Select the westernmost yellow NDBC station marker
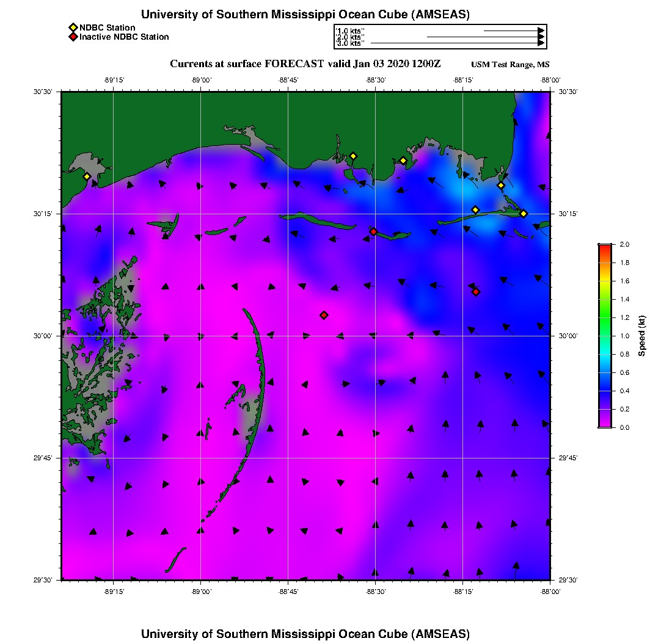This screenshot has width=672, height=641. coord(87,176)
